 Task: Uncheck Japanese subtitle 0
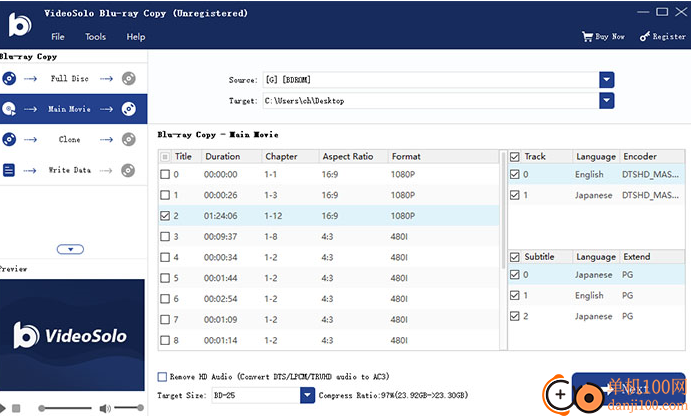point(514,275)
